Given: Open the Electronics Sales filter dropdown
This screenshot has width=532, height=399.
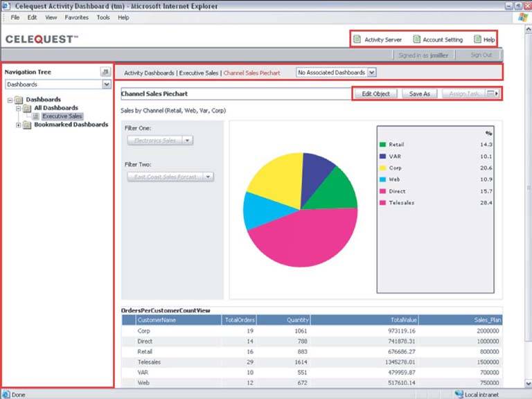Looking at the screenshot, I should pos(187,140).
